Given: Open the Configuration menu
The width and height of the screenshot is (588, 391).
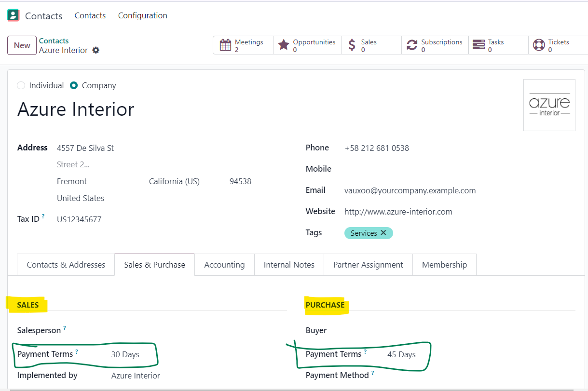Looking at the screenshot, I should 143,15.
